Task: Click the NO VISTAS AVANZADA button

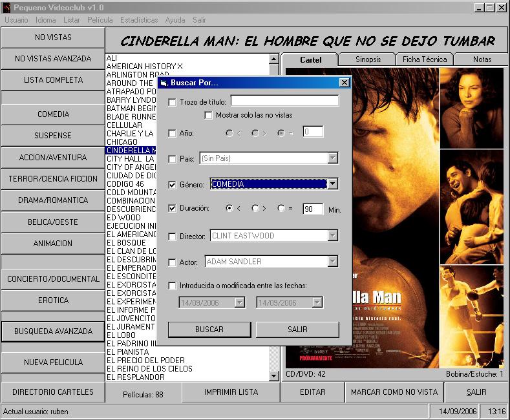Action: 53,59
